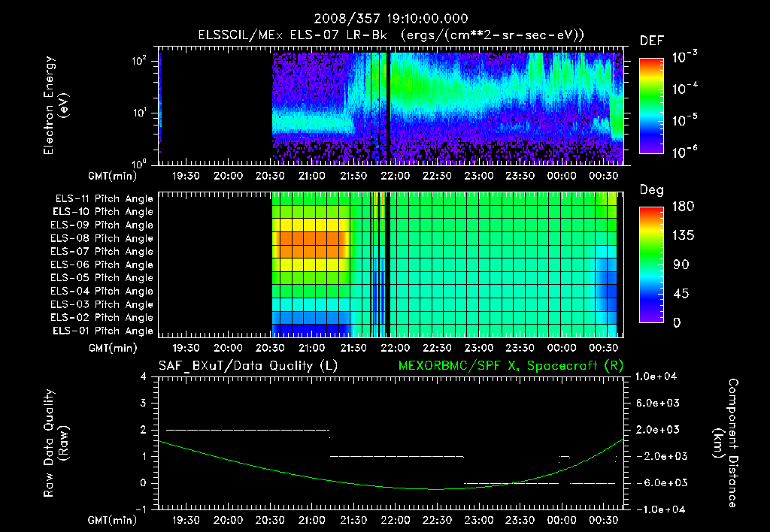Viewport: 770px width, 532px height.
Task: Click the 10⁻⁶ label beside DEF colorbar
Action: (684, 152)
